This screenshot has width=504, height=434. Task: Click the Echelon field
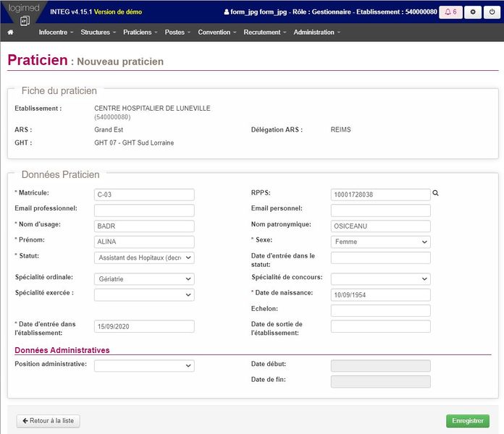(381, 310)
